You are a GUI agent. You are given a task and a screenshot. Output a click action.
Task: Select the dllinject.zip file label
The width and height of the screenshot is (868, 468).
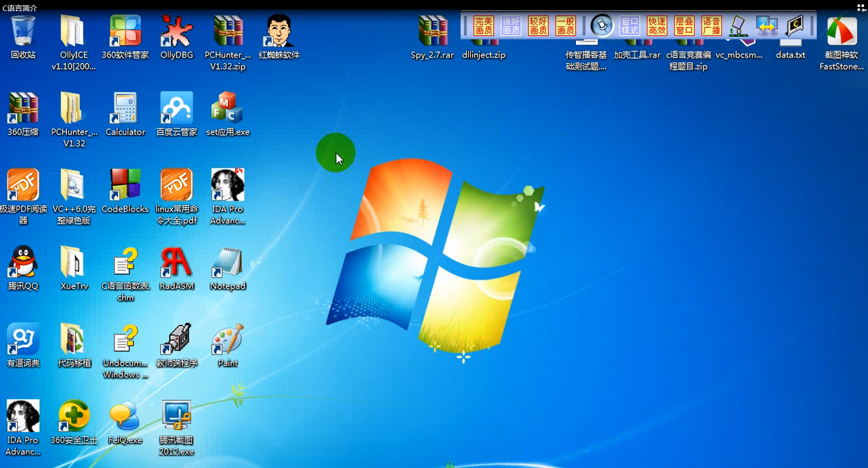click(x=483, y=55)
